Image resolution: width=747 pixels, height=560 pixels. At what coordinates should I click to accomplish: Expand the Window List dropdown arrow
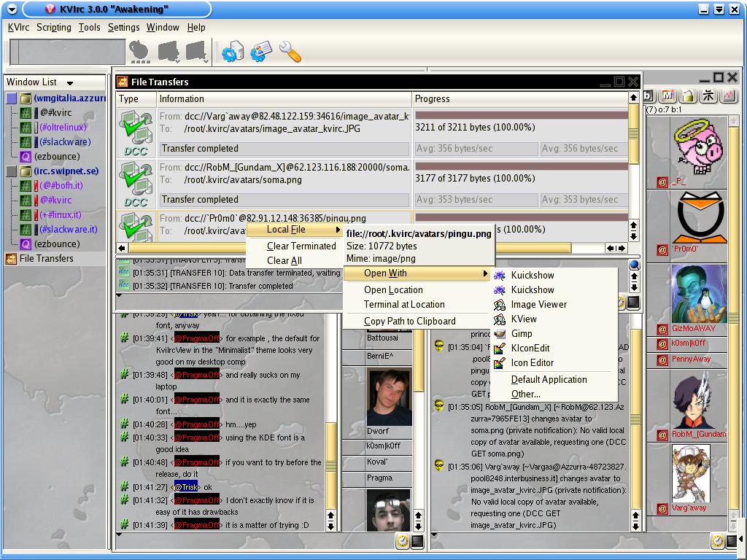pos(70,83)
